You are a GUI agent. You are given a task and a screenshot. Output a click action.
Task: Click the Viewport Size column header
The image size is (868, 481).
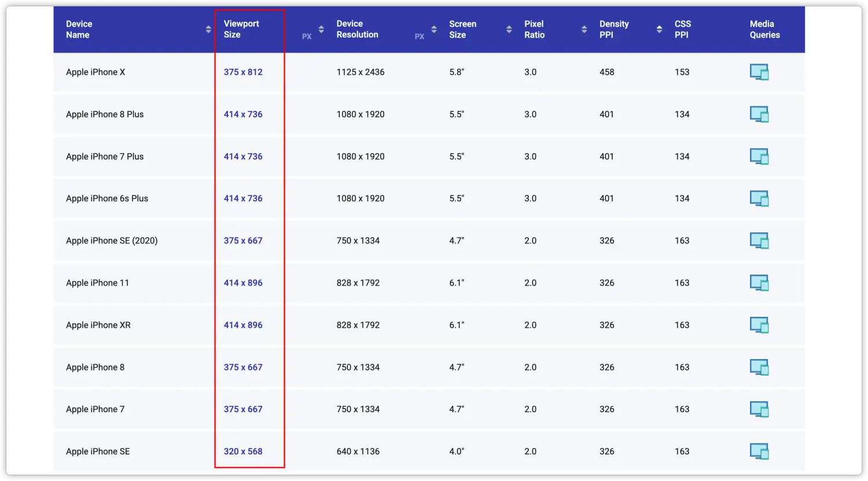241,29
